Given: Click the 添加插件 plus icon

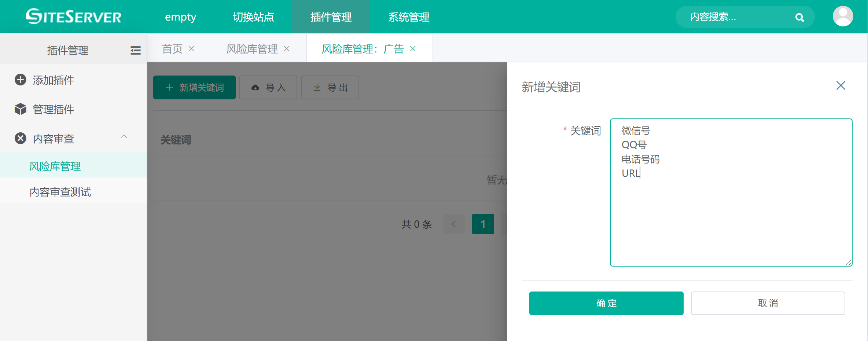Looking at the screenshot, I should tap(21, 80).
